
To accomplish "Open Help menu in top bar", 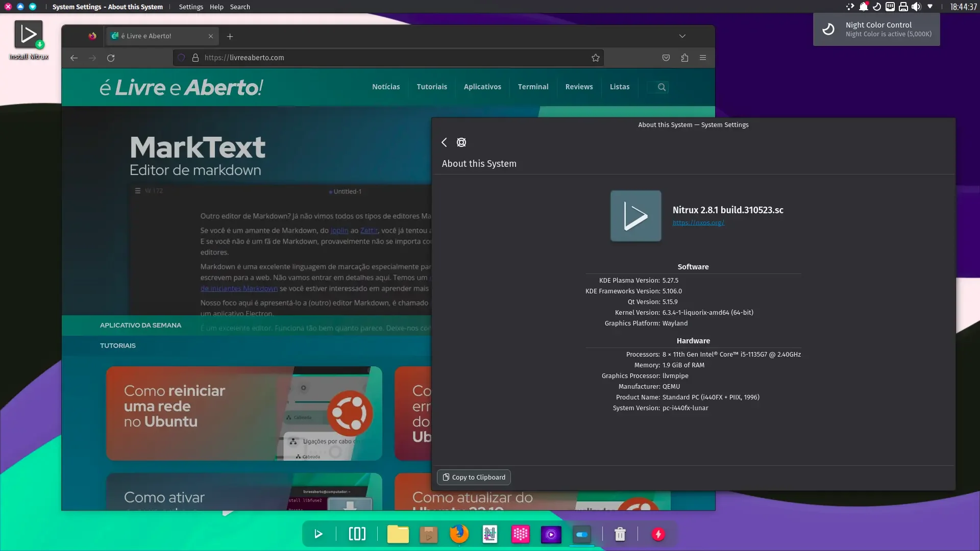I will 216,7.
